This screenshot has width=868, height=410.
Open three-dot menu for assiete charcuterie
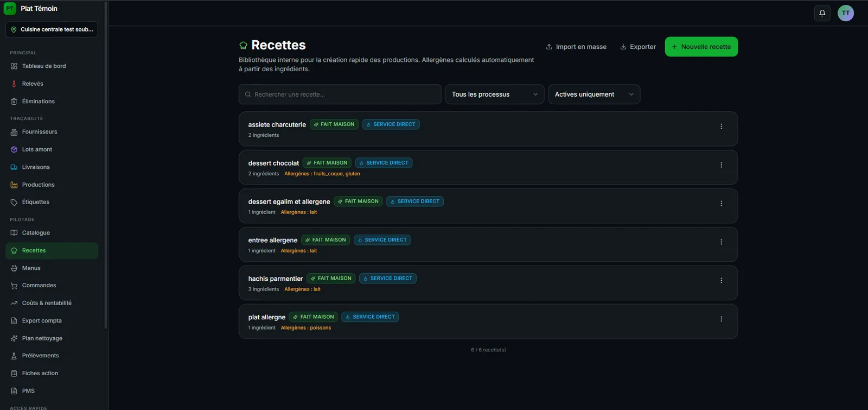click(721, 127)
